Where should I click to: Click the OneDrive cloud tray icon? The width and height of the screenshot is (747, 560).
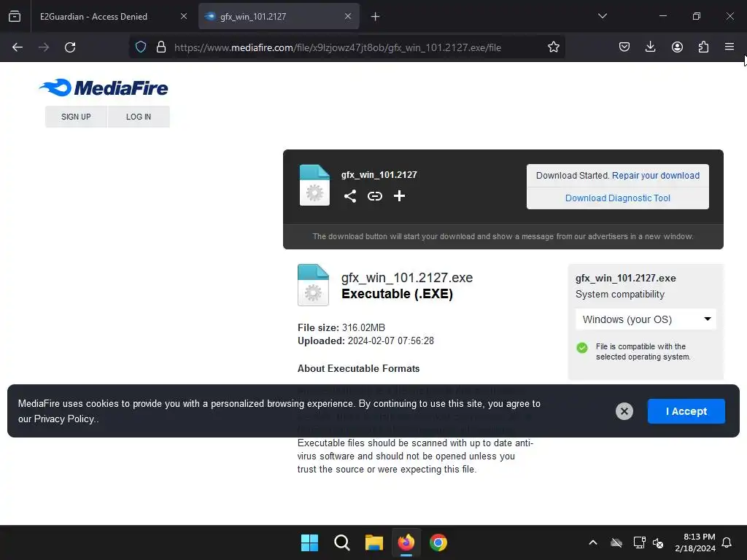coord(616,542)
